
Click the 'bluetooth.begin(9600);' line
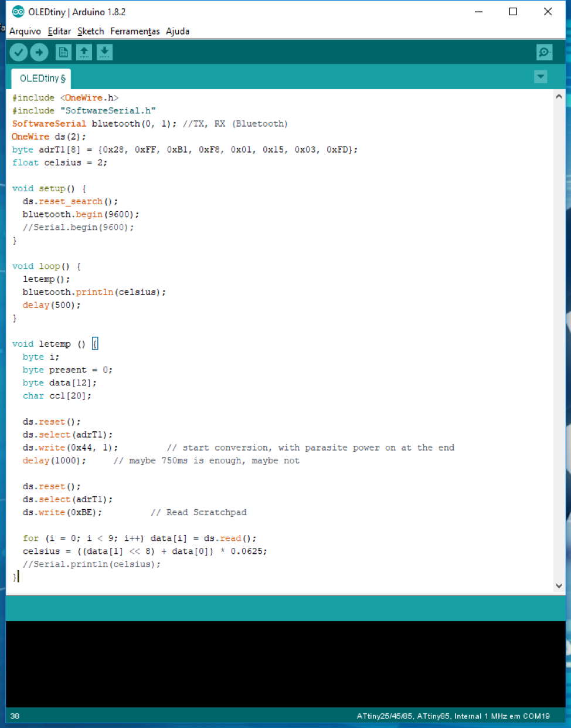[81, 214]
